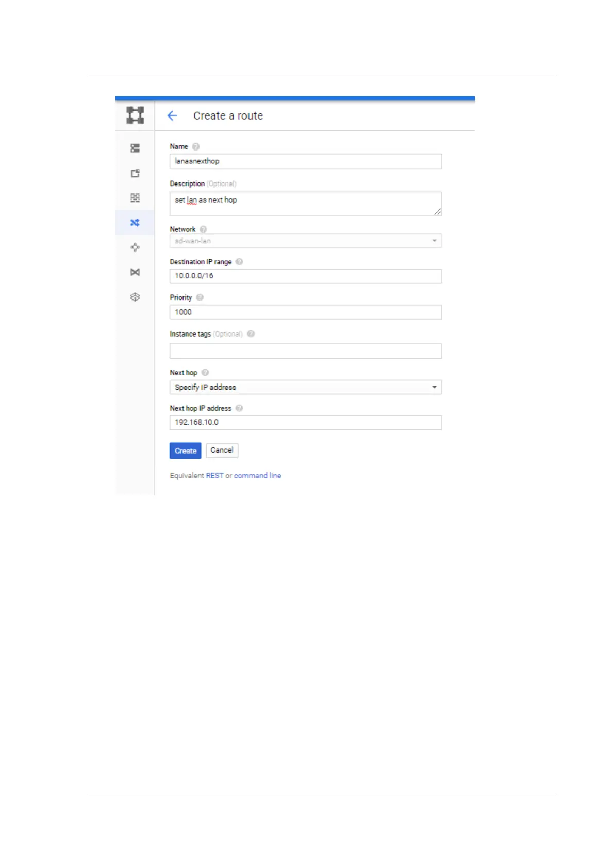The width and height of the screenshot is (614, 868).
Task: Click the Priority input field showing 1000
Action: click(x=306, y=312)
